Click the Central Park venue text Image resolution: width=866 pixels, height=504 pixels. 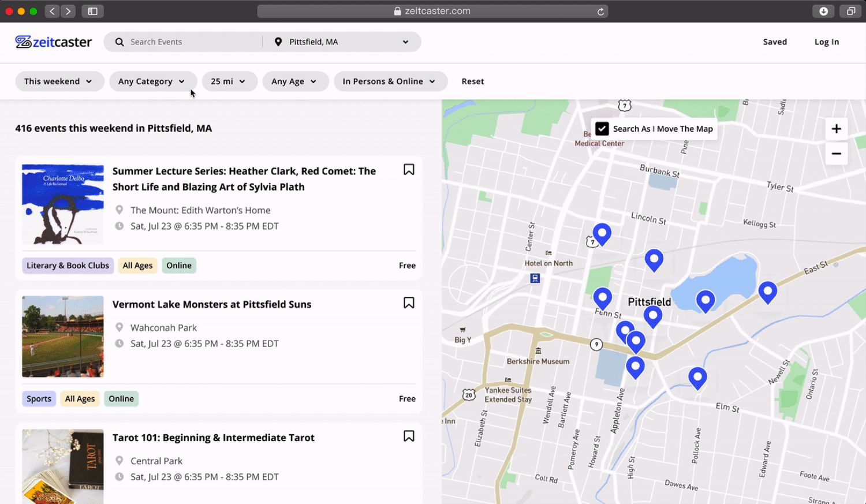pos(156,461)
